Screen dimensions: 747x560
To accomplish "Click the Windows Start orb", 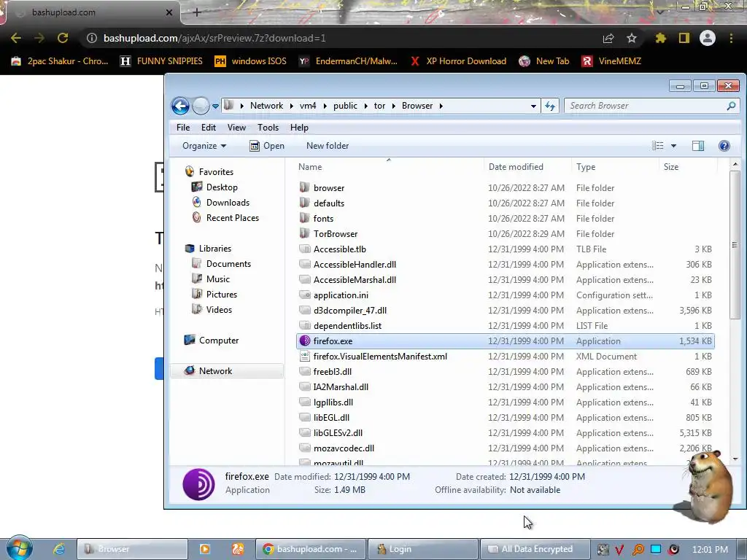I will tap(20, 548).
